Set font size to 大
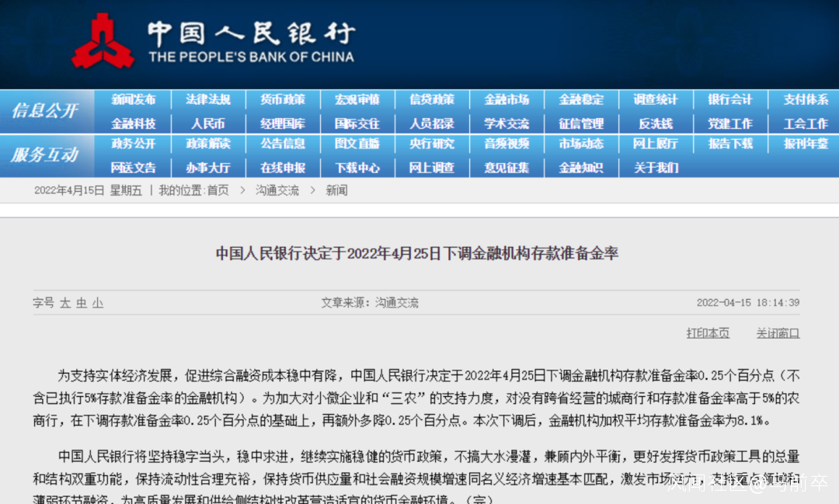Screen dimensions: 839x504 65,304
